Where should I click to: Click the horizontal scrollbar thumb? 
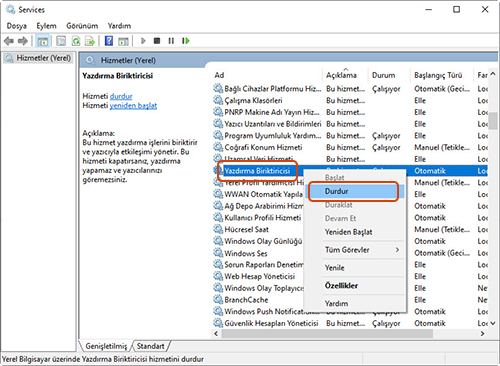point(327,333)
